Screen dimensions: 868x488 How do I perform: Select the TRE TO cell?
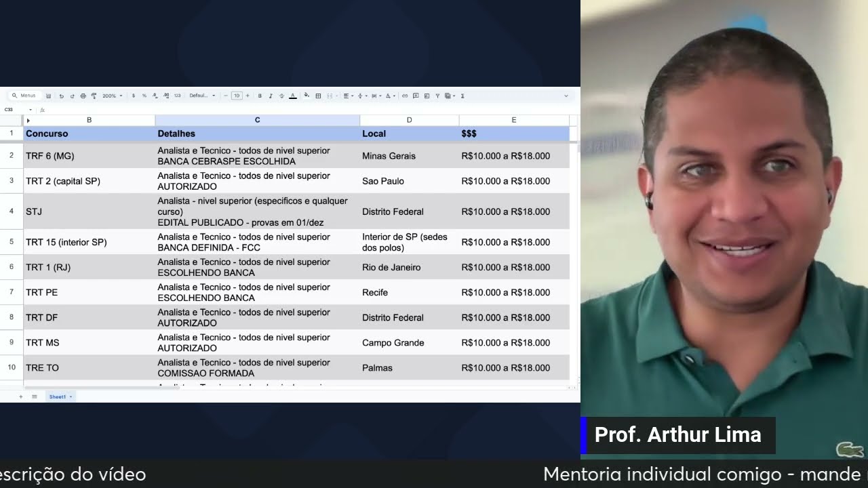(x=89, y=367)
